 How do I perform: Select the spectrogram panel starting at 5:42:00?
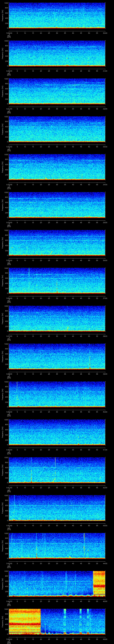[x=57, y=508]
